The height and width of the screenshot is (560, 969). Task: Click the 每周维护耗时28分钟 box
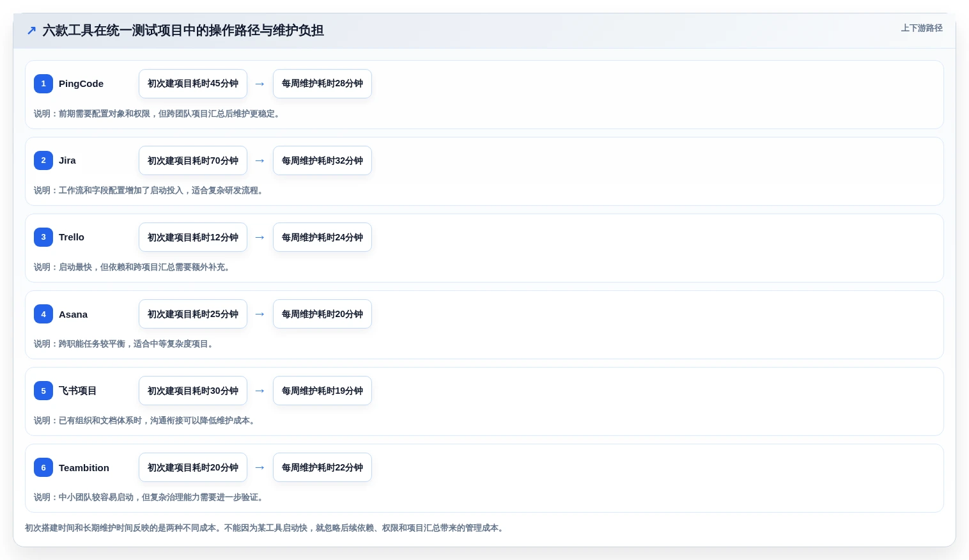[322, 84]
